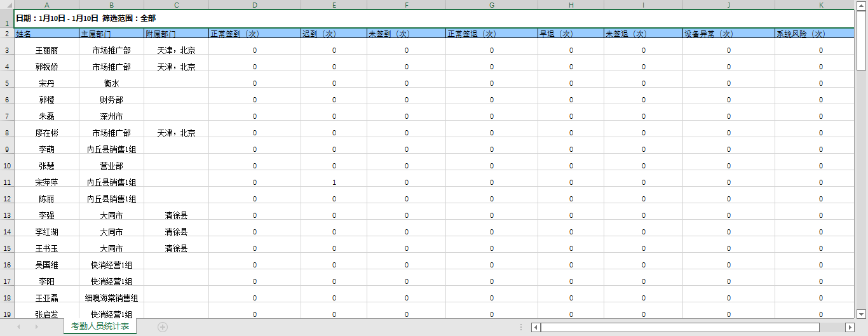Click the vertical scrollbar thumb
This screenshot has height=336, width=868.
click(x=861, y=39)
